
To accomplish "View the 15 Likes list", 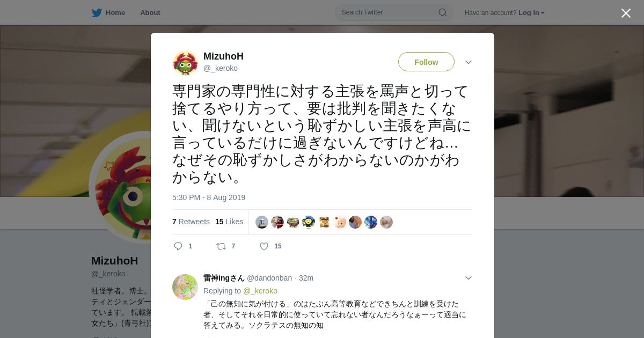I will [229, 222].
